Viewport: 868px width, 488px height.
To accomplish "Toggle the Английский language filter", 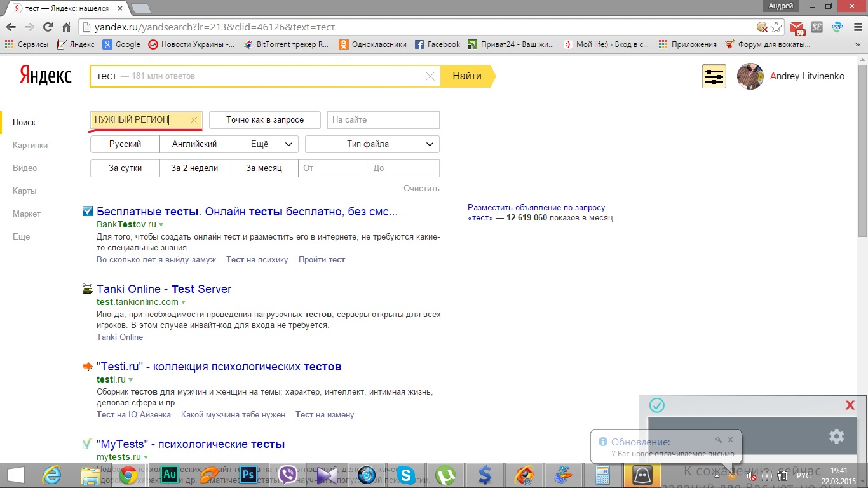I will pos(194,144).
